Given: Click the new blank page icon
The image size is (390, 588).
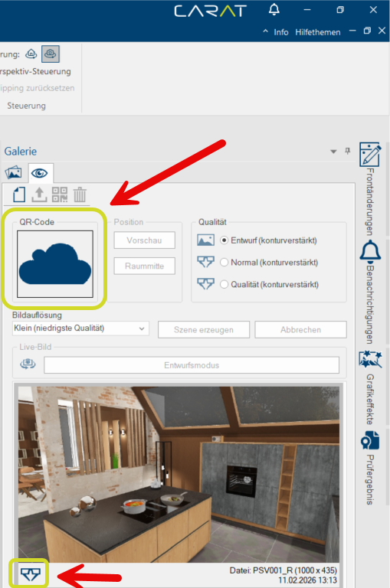Looking at the screenshot, I should point(19,195).
